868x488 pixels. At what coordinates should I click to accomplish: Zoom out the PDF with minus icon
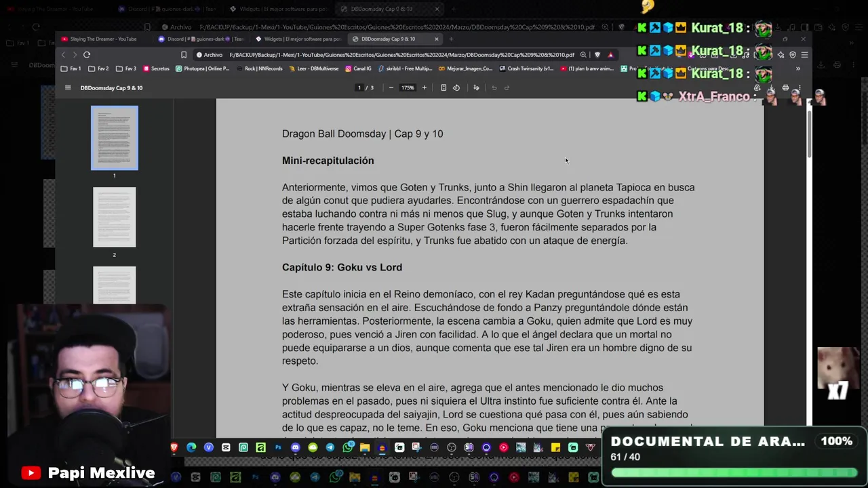tap(391, 87)
